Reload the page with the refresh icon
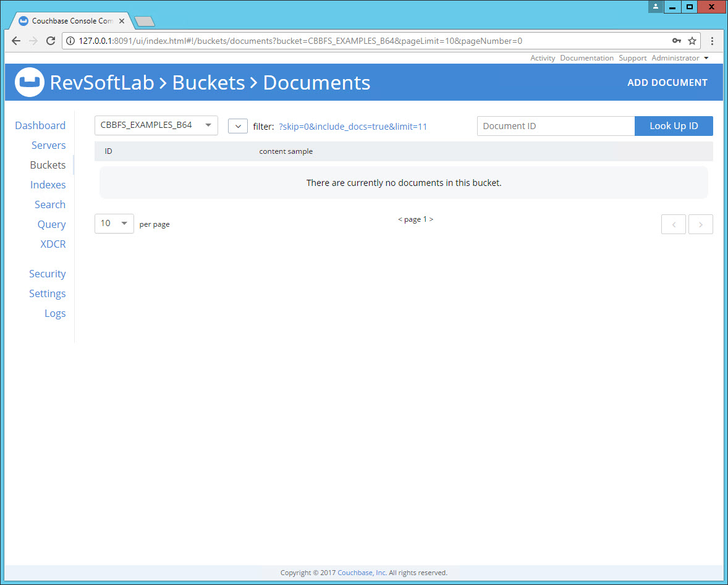Image resolution: width=728 pixels, height=585 pixels. point(51,41)
